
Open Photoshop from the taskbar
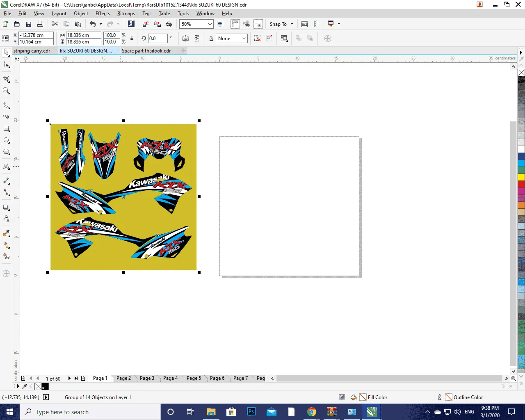coord(251,412)
